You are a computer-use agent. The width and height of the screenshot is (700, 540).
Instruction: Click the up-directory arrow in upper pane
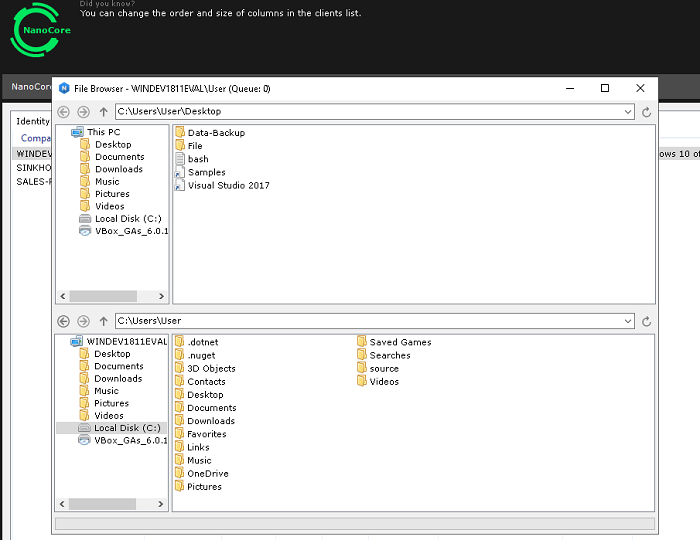(x=103, y=112)
